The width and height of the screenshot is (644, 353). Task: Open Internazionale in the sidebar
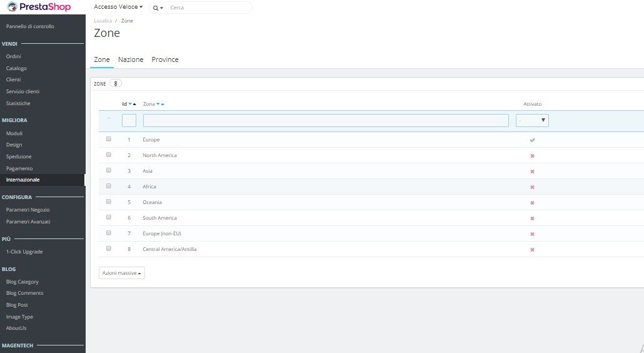point(23,180)
